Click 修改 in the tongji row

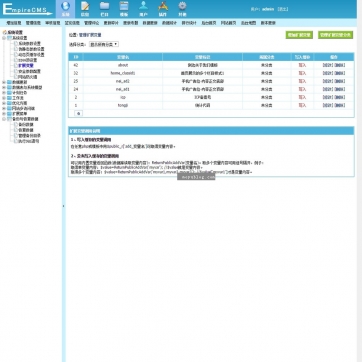[x=327, y=105]
